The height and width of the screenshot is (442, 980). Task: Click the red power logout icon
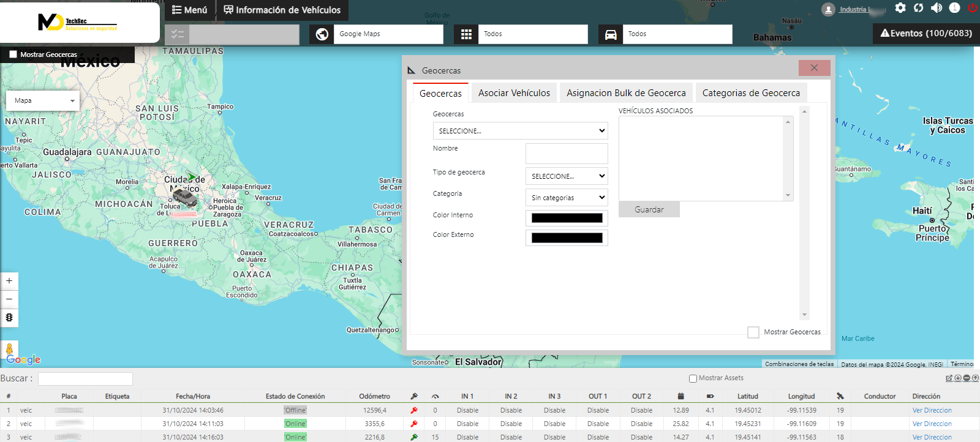point(972,8)
